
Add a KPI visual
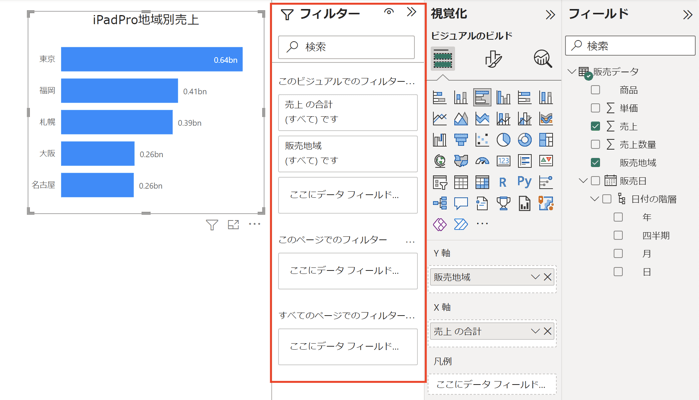click(546, 161)
